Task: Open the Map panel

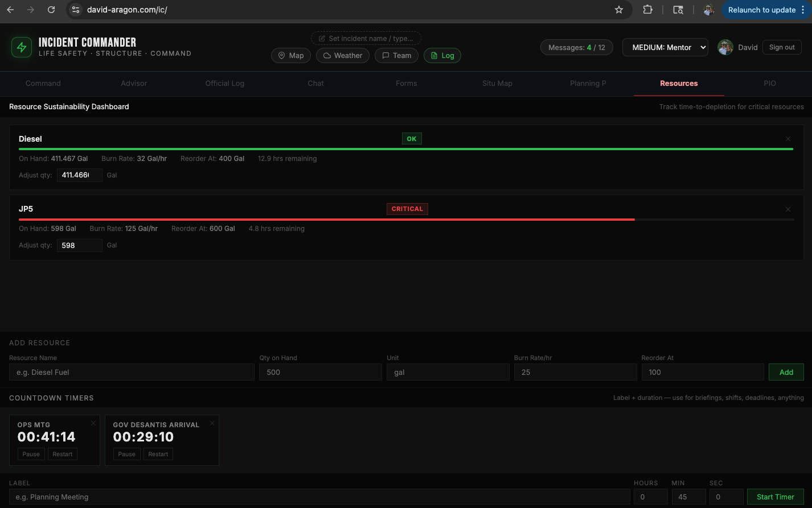Action: (290, 55)
